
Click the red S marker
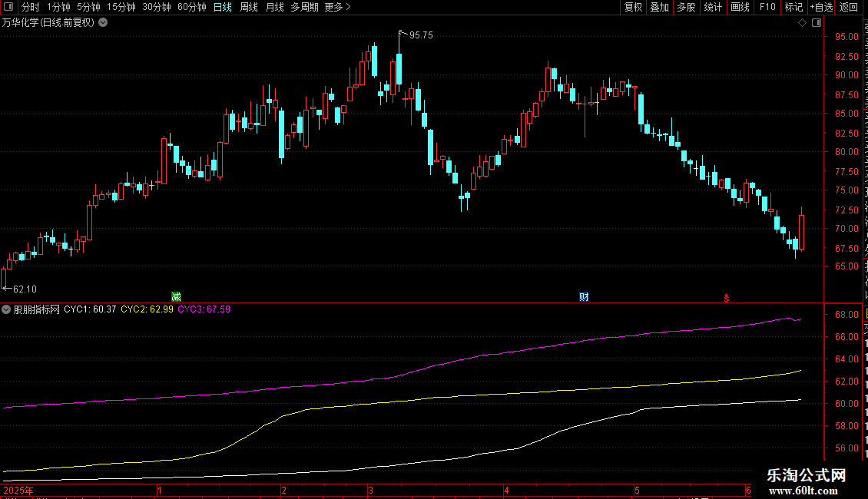click(727, 298)
